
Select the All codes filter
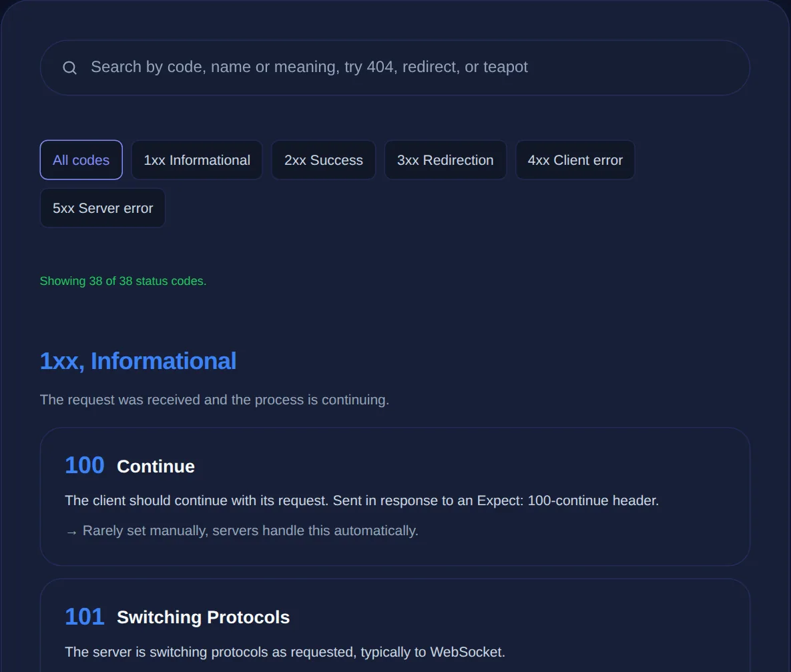pyautogui.click(x=81, y=160)
